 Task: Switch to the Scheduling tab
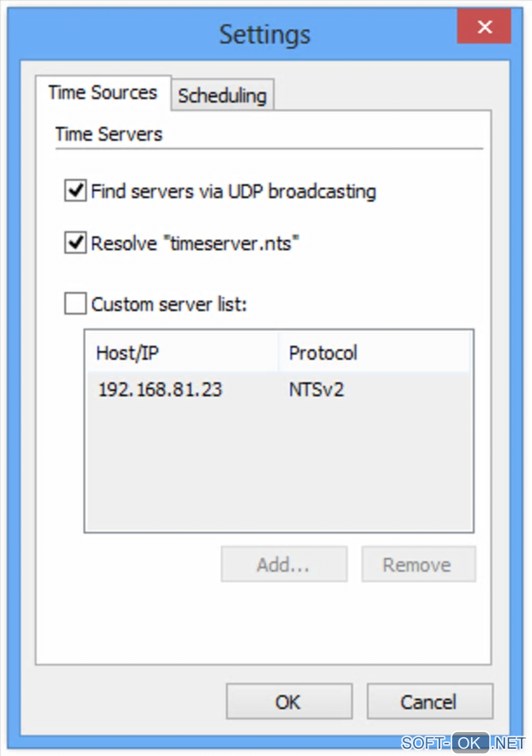click(x=222, y=95)
